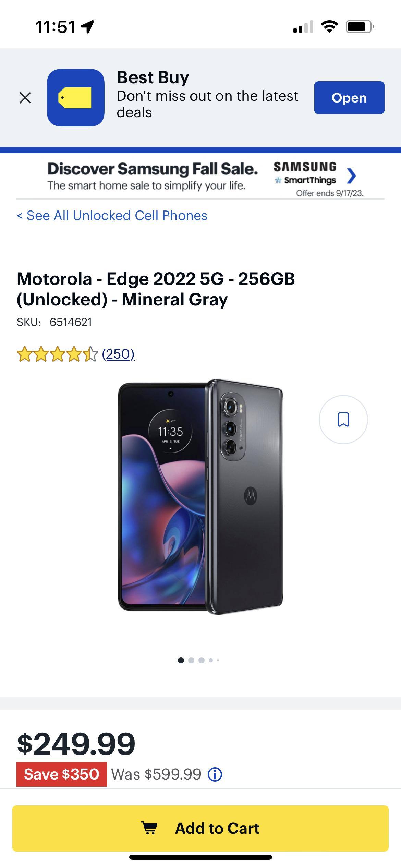Image resolution: width=401 pixels, height=868 pixels.
Task: Save product with the bookmark icon
Action: click(343, 420)
